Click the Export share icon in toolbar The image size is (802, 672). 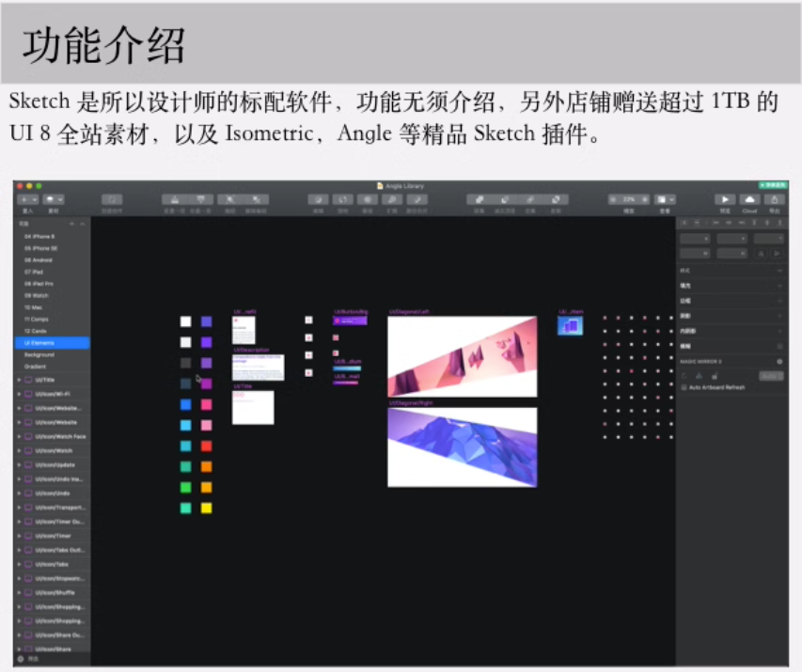(x=774, y=199)
